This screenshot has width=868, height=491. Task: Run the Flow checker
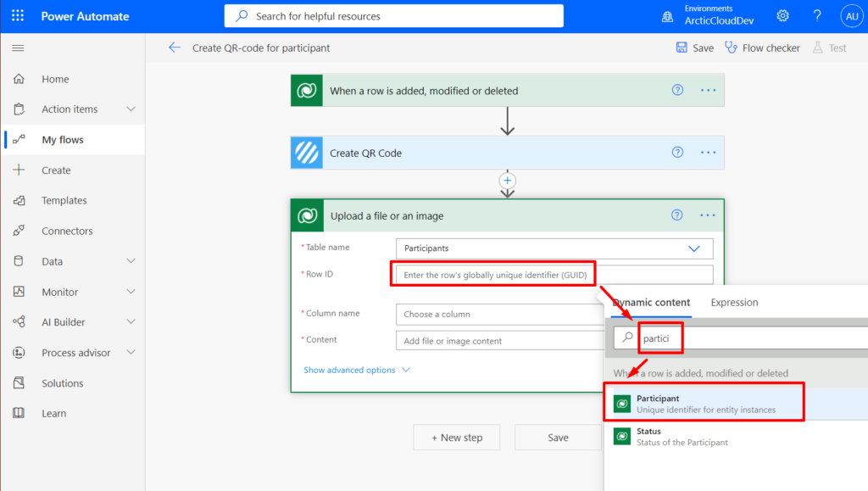(762, 47)
